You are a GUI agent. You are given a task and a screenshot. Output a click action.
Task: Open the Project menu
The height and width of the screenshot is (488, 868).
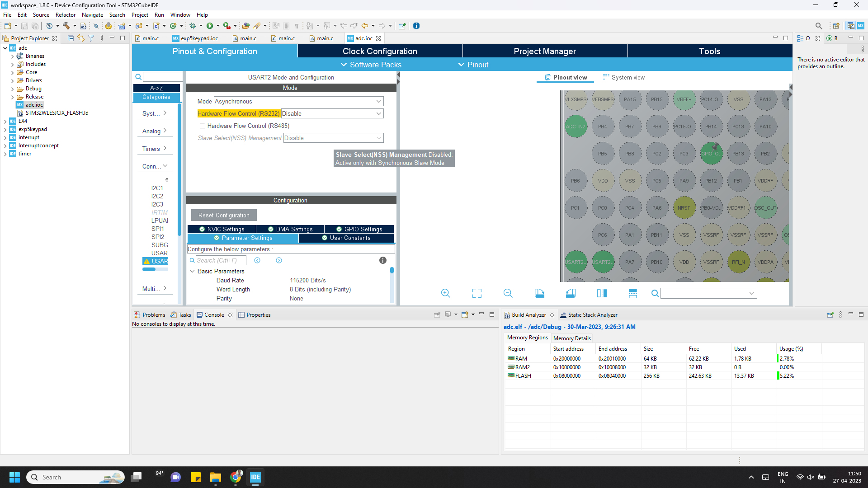click(x=140, y=15)
